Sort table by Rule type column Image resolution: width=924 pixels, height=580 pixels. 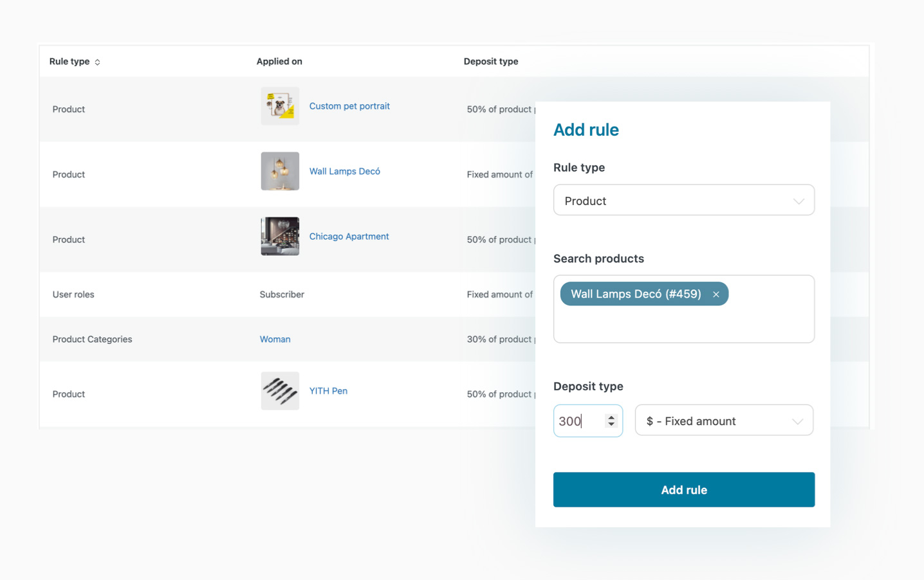pos(97,62)
